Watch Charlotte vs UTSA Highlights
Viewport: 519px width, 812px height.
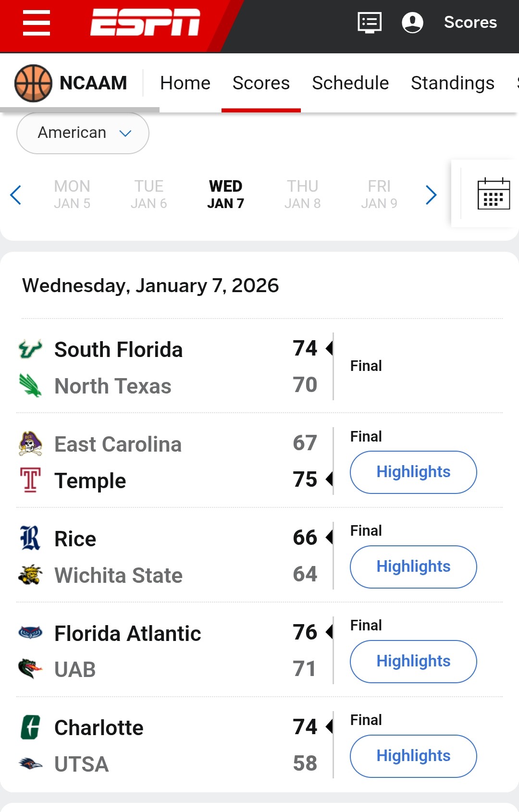(x=413, y=756)
